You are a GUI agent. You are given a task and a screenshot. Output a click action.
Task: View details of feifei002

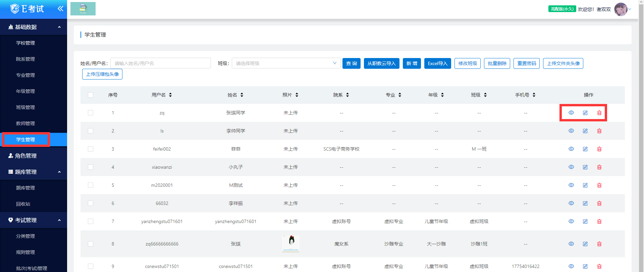(571, 149)
